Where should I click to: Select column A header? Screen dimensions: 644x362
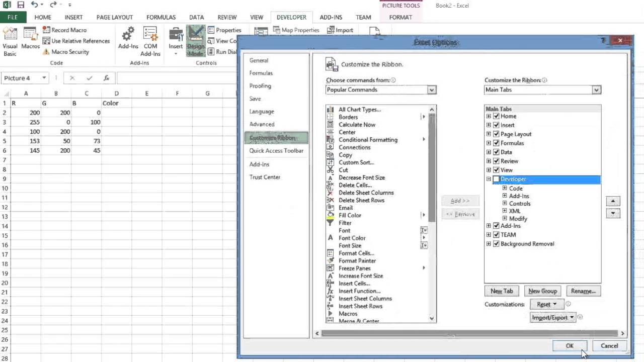tap(26, 94)
